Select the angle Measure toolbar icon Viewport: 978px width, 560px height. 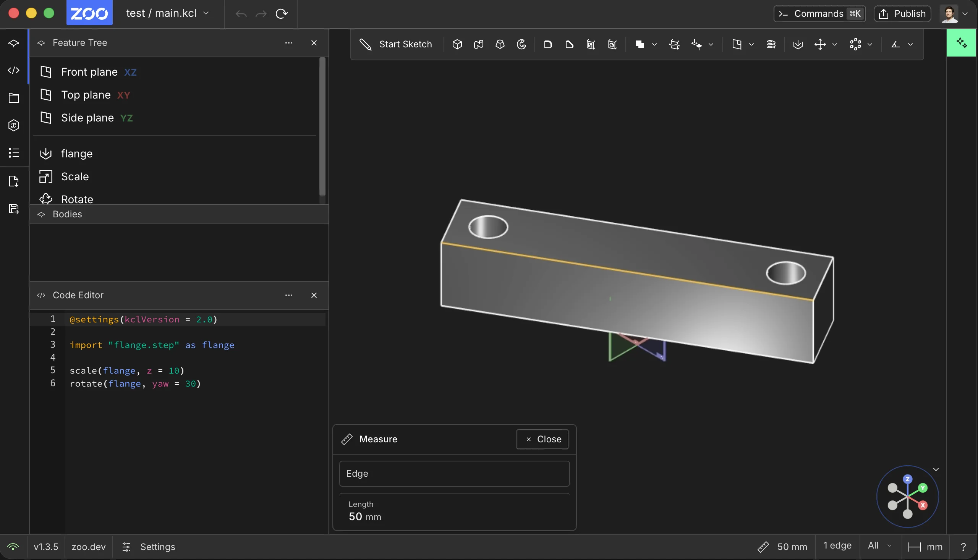[896, 44]
